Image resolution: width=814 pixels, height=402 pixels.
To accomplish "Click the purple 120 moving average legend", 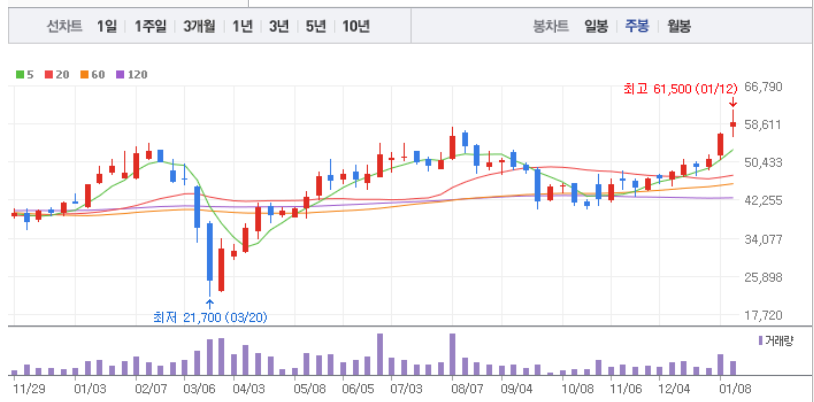I will point(131,75).
